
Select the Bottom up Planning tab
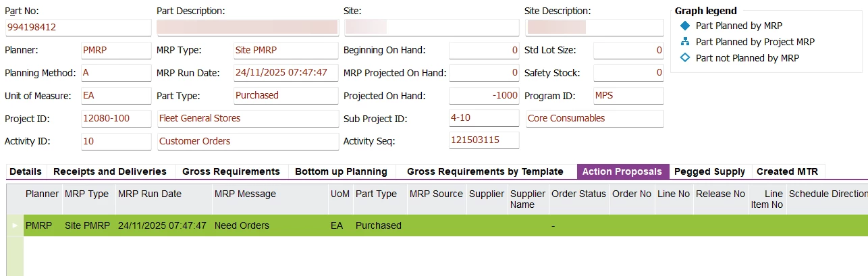coord(341,171)
